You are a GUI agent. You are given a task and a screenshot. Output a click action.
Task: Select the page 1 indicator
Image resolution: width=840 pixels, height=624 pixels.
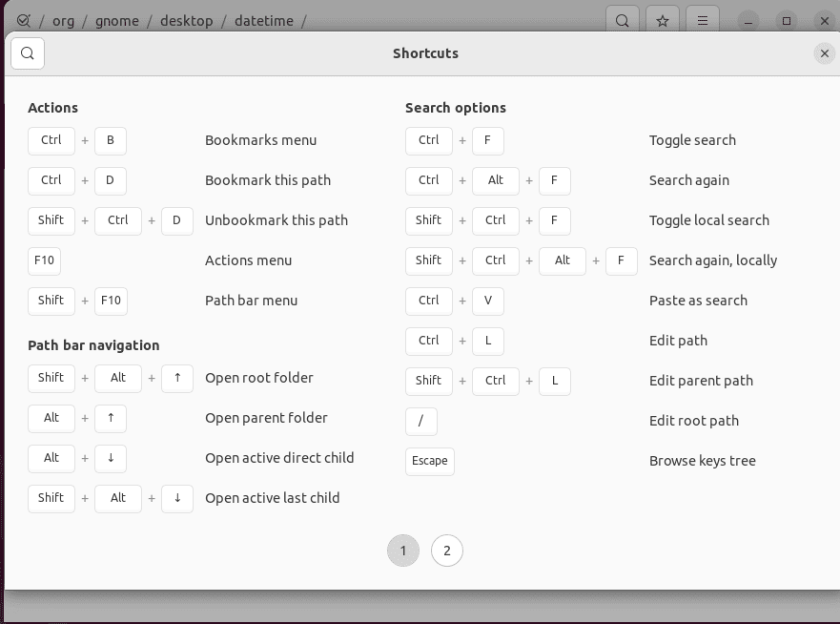403,551
